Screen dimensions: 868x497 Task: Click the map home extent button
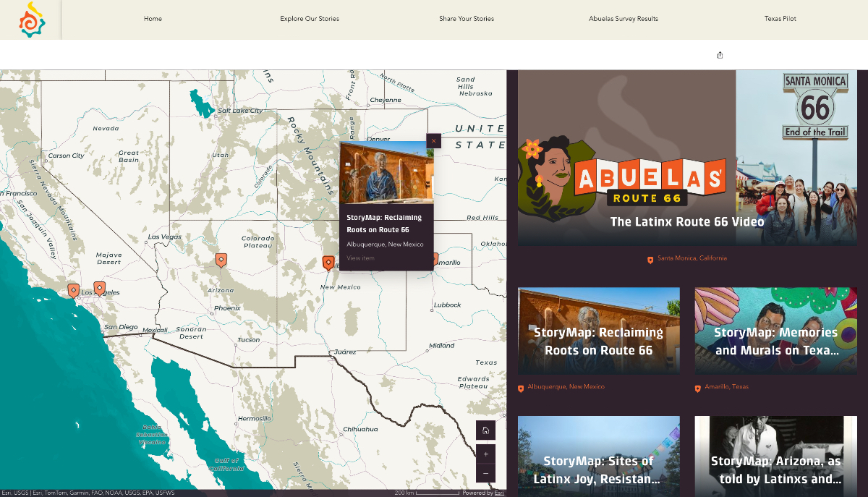[x=485, y=430]
